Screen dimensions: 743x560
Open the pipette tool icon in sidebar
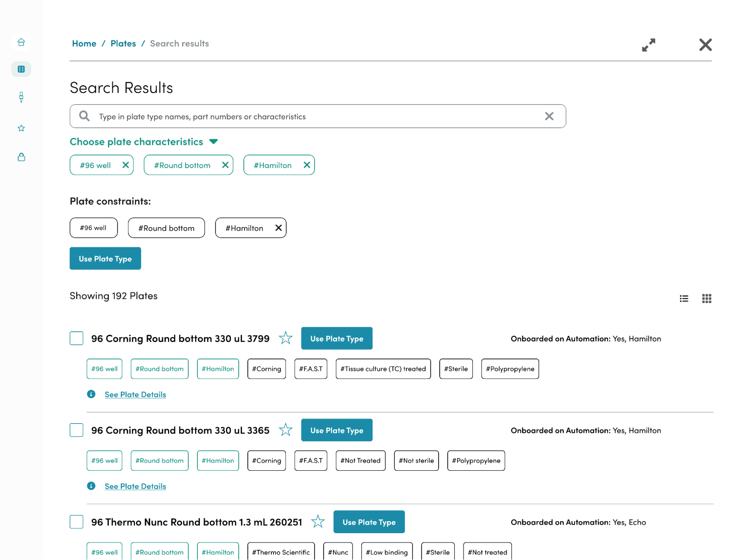click(21, 97)
